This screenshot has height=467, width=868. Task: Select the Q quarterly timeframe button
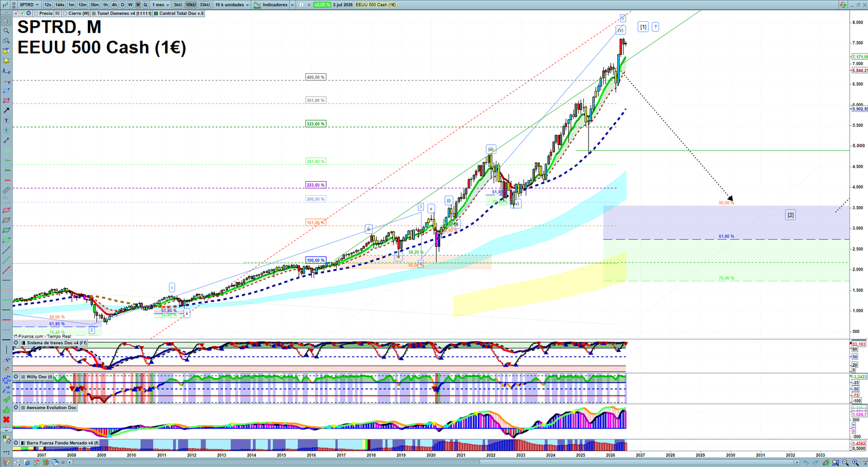click(x=145, y=5)
